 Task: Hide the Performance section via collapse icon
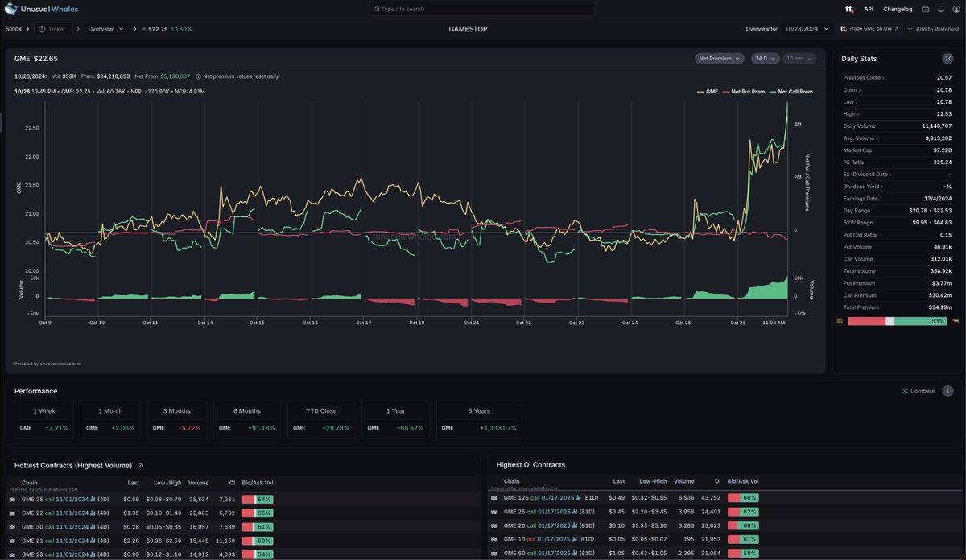947,391
